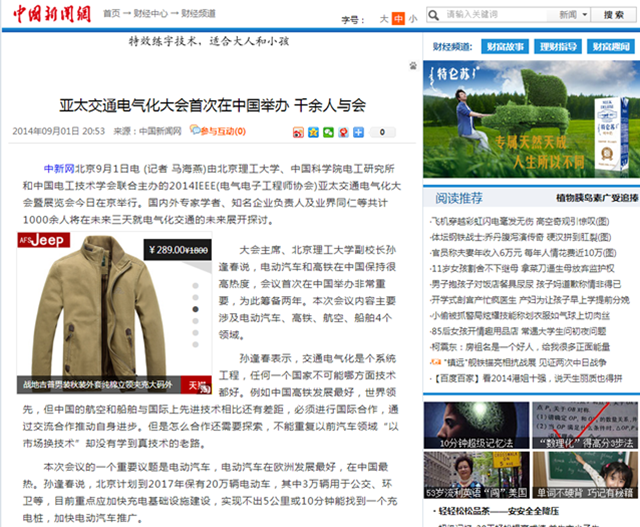Viewport: 640px width, 527px height.
Task: Select large font size option 大
Action: [385, 18]
